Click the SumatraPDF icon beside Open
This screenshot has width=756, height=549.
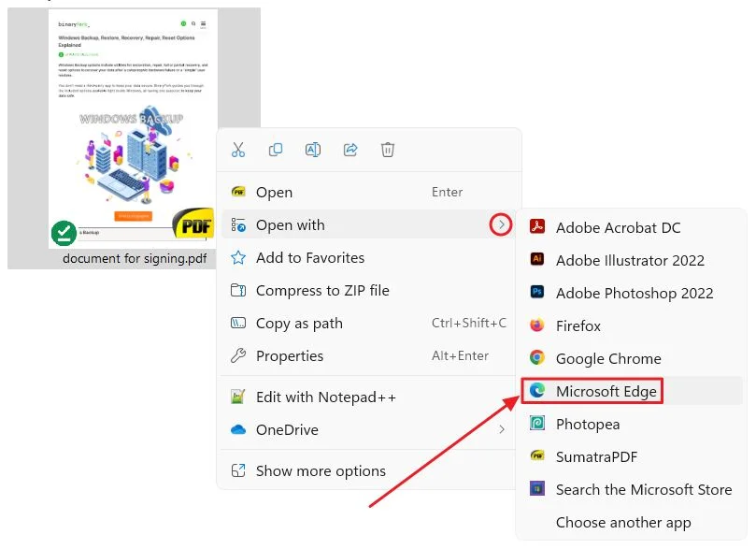(x=238, y=192)
